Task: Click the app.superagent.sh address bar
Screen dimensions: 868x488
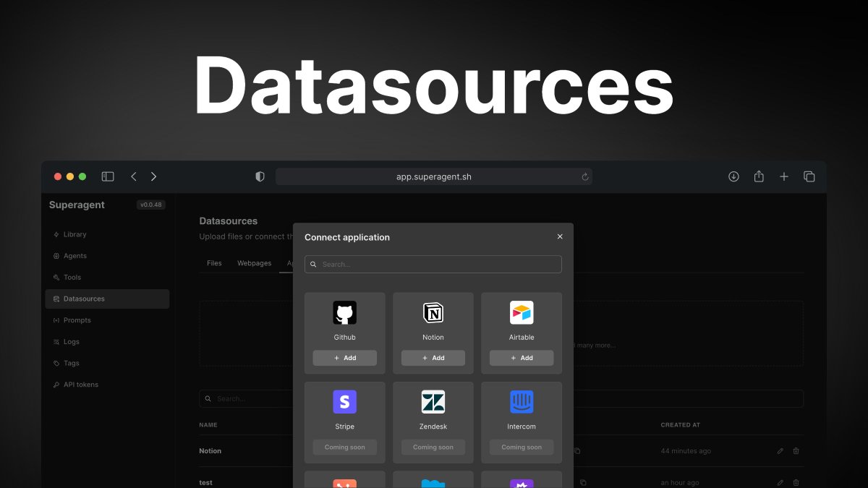Action: [434, 176]
